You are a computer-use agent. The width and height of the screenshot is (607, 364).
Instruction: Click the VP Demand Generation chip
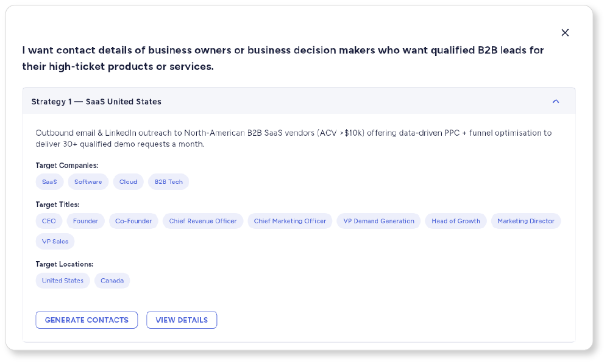(378, 221)
